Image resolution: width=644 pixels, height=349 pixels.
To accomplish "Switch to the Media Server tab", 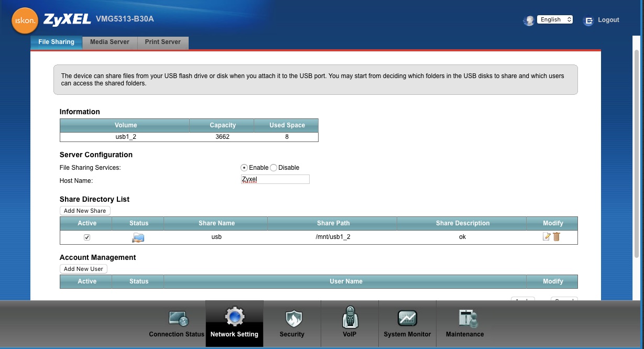I will click(x=110, y=42).
